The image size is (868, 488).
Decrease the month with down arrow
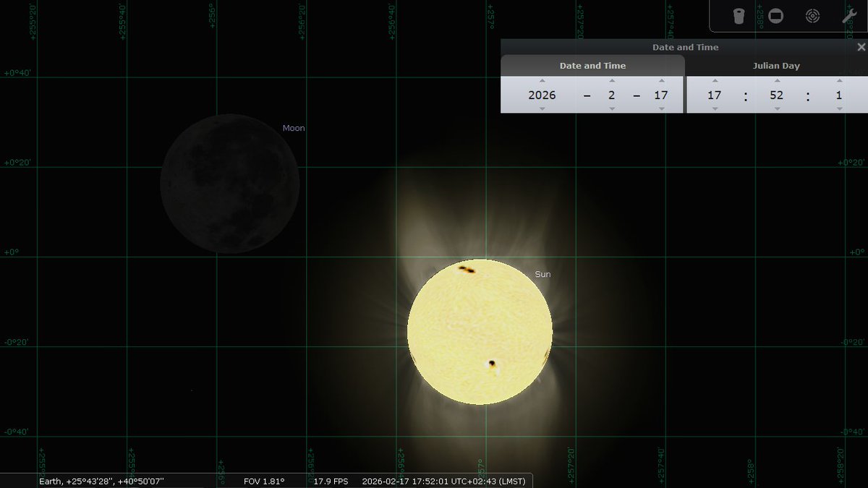(x=612, y=109)
